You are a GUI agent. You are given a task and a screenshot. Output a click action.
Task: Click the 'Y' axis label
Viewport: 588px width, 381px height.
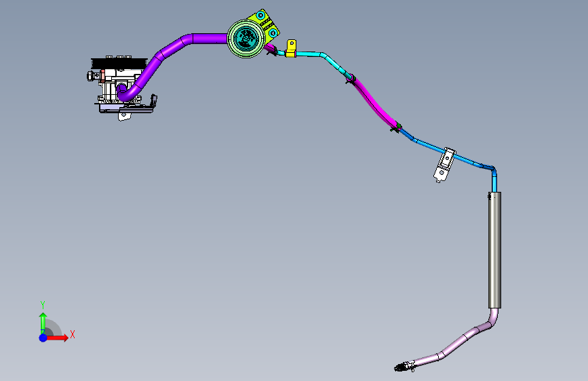coord(43,305)
